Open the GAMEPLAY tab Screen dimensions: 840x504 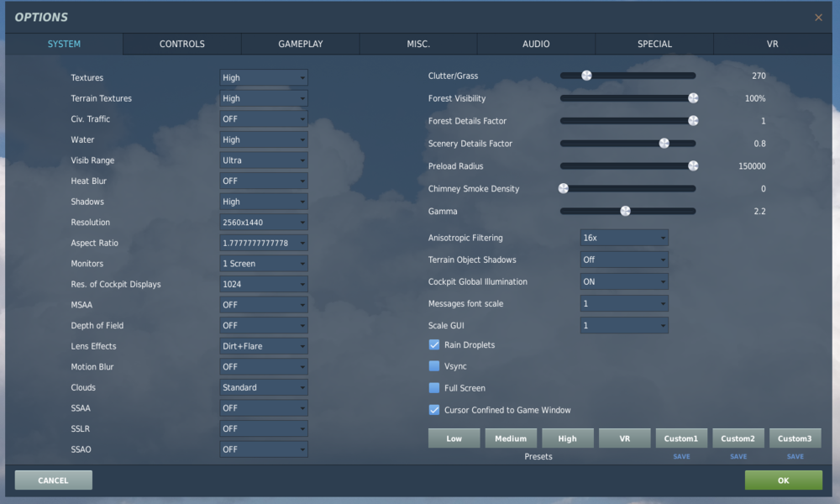299,44
